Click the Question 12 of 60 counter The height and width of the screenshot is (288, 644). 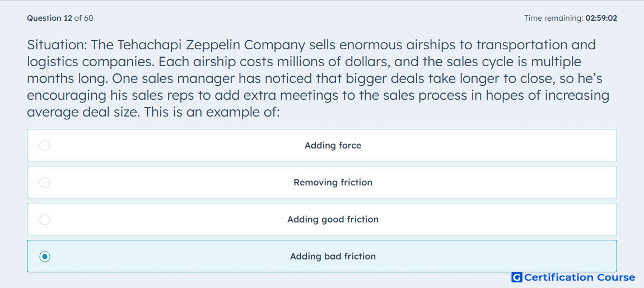(x=60, y=18)
